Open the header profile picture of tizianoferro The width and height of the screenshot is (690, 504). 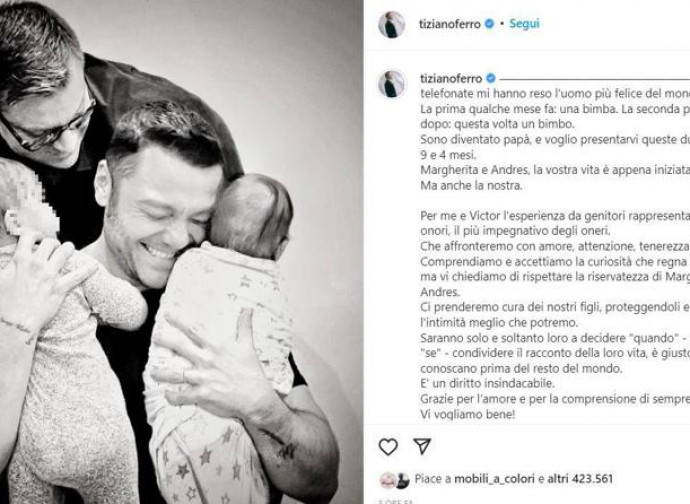pos(392,25)
